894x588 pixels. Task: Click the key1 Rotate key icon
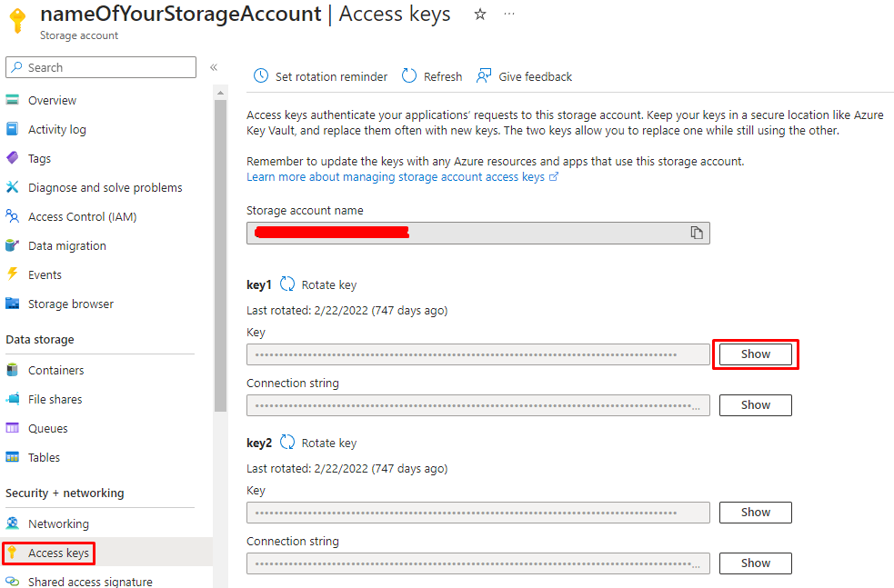point(287,284)
